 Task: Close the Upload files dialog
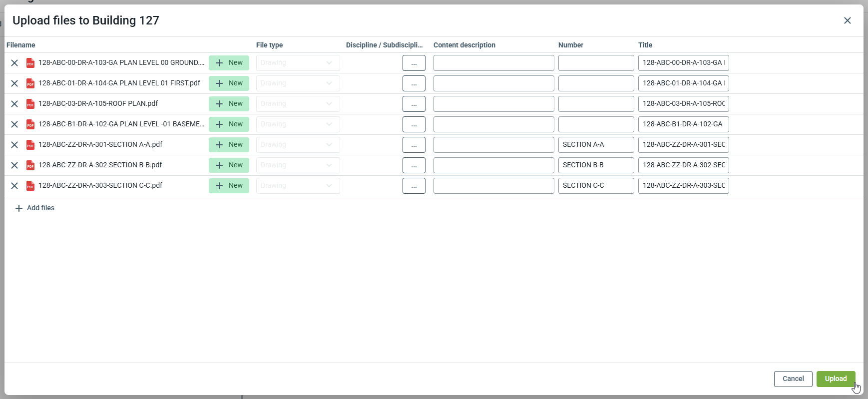847,20
